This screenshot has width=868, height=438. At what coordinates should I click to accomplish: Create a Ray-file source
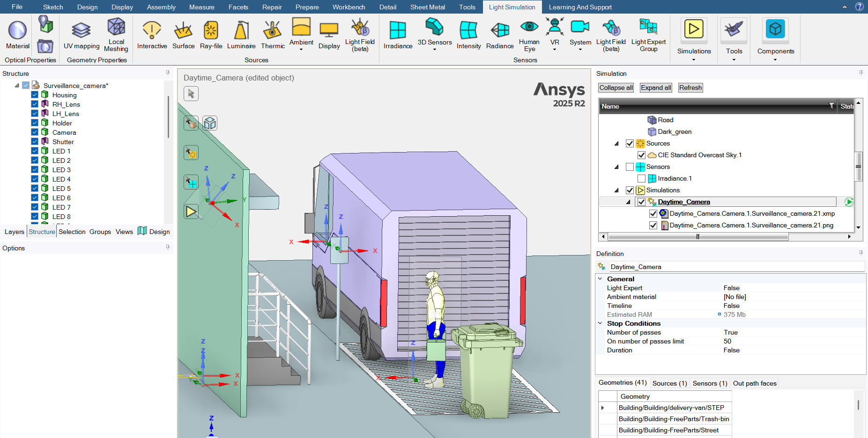coord(211,35)
